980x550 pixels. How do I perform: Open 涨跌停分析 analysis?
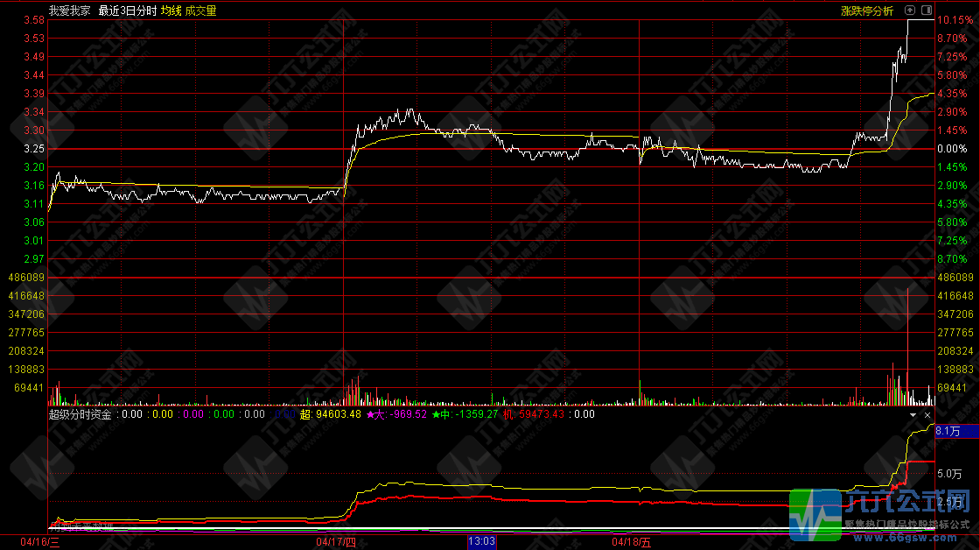tap(866, 11)
